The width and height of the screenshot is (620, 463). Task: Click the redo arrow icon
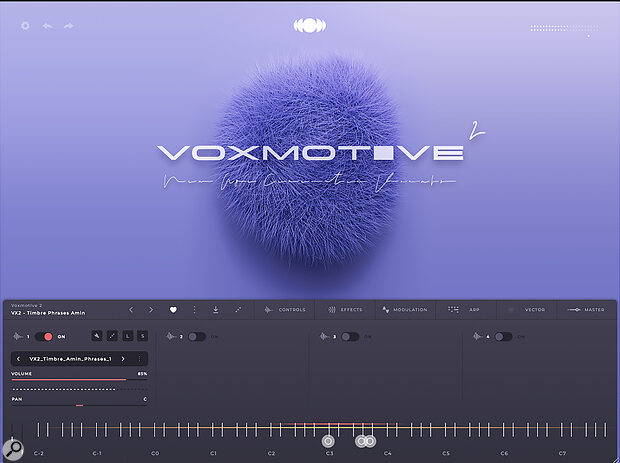(69, 26)
